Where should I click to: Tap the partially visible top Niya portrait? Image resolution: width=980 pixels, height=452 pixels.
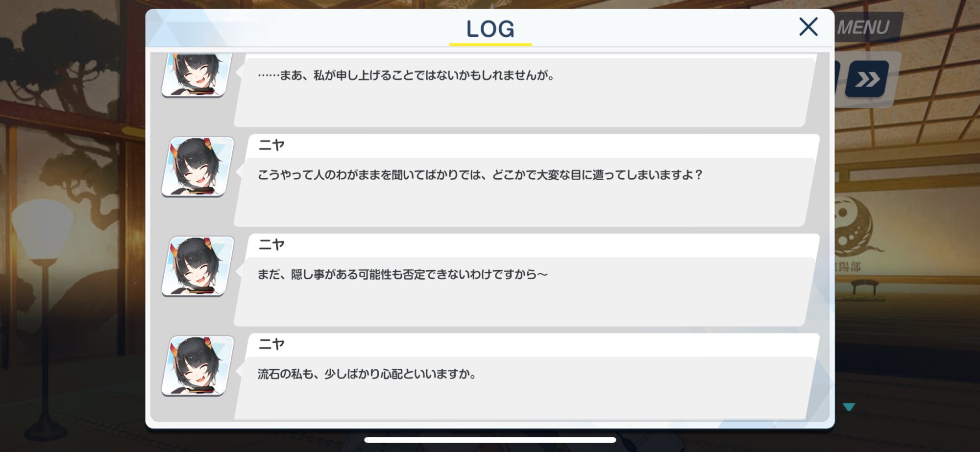tap(196, 75)
